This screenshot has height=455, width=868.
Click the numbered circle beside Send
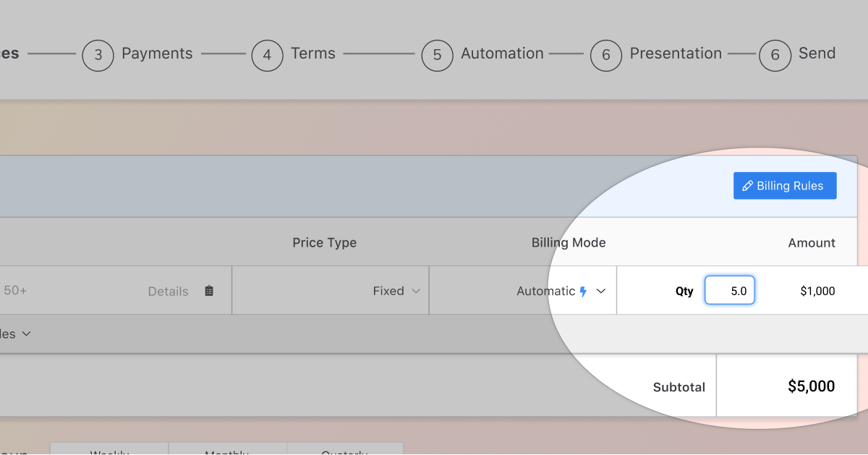775,55
